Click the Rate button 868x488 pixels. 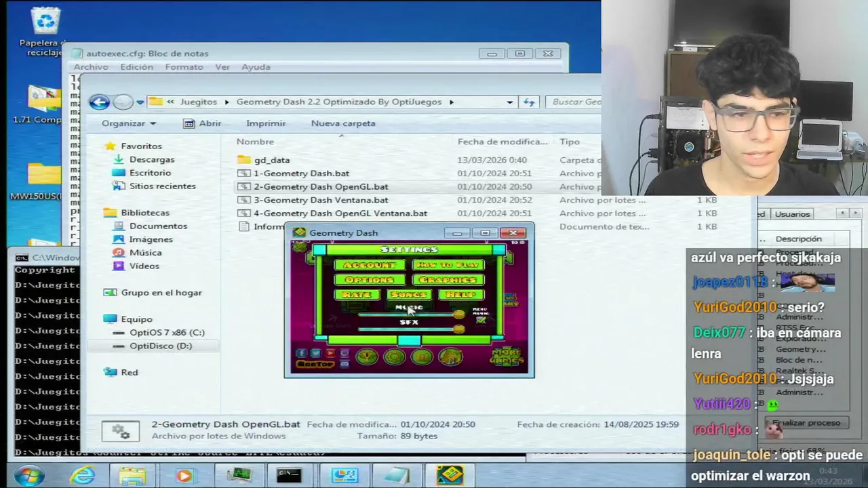click(x=357, y=295)
